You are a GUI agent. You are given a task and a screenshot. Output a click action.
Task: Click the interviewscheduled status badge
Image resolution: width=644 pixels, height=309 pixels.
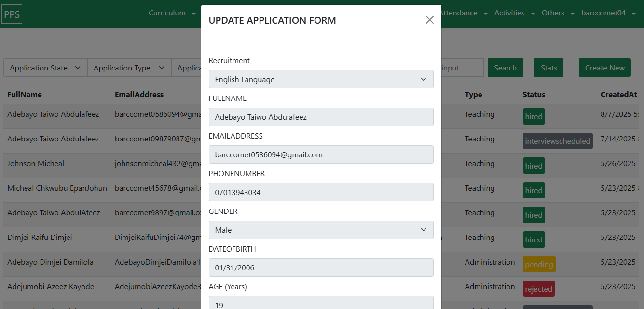pos(557,141)
